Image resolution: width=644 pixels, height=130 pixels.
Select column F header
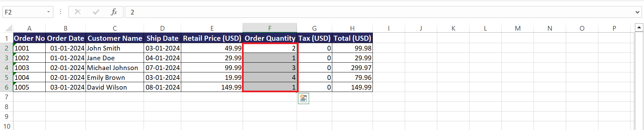270,28
